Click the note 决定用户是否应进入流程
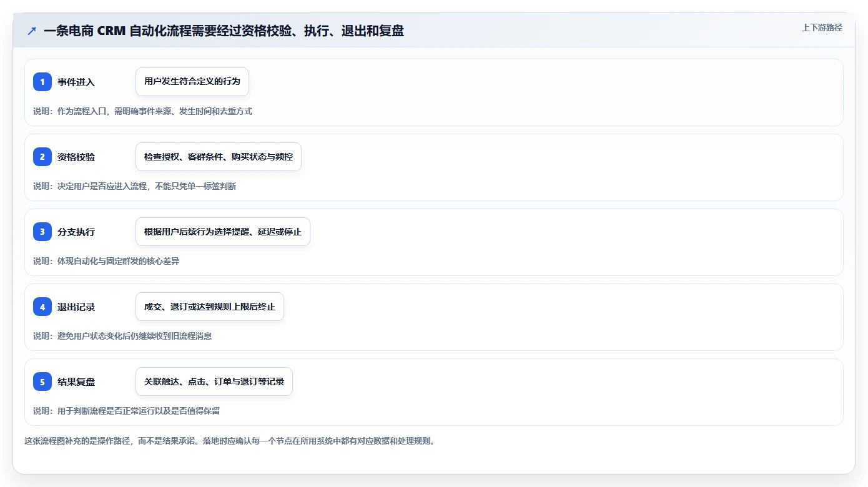 [134, 186]
